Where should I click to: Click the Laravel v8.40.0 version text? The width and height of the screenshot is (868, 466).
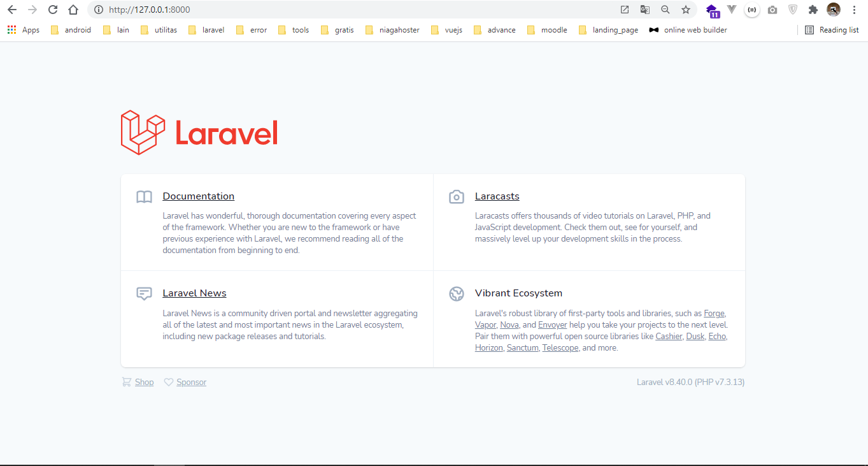[x=690, y=382]
